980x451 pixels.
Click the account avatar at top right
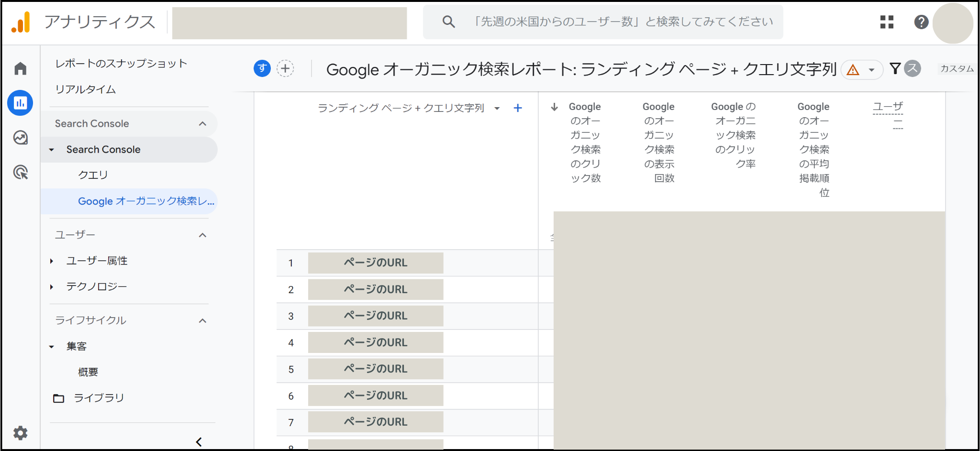[x=953, y=23]
